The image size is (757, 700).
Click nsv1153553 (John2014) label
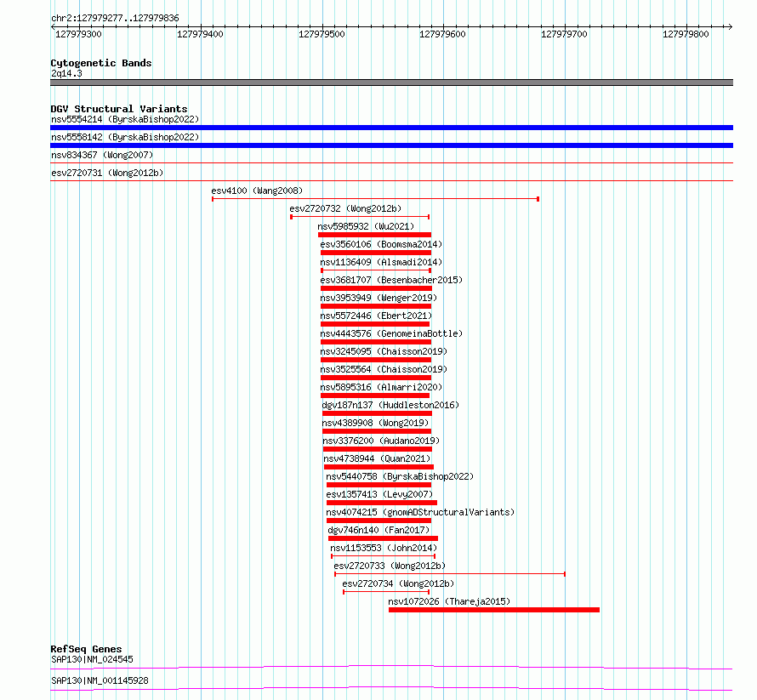[x=384, y=548]
